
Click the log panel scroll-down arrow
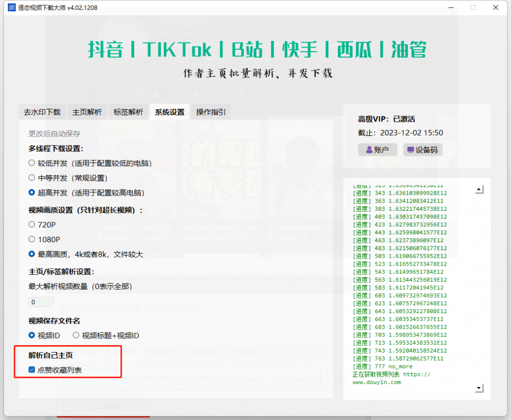pyautogui.click(x=480, y=388)
